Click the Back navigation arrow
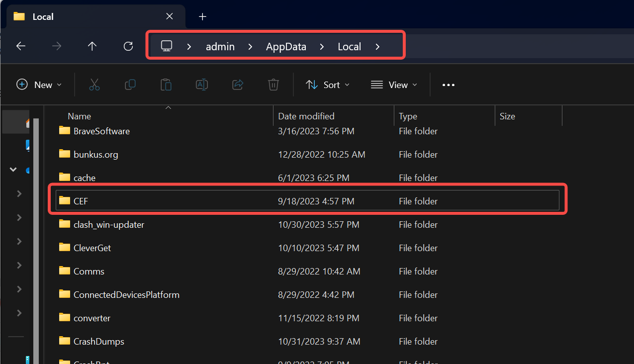The width and height of the screenshot is (634, 364). [x=21, y=46]
